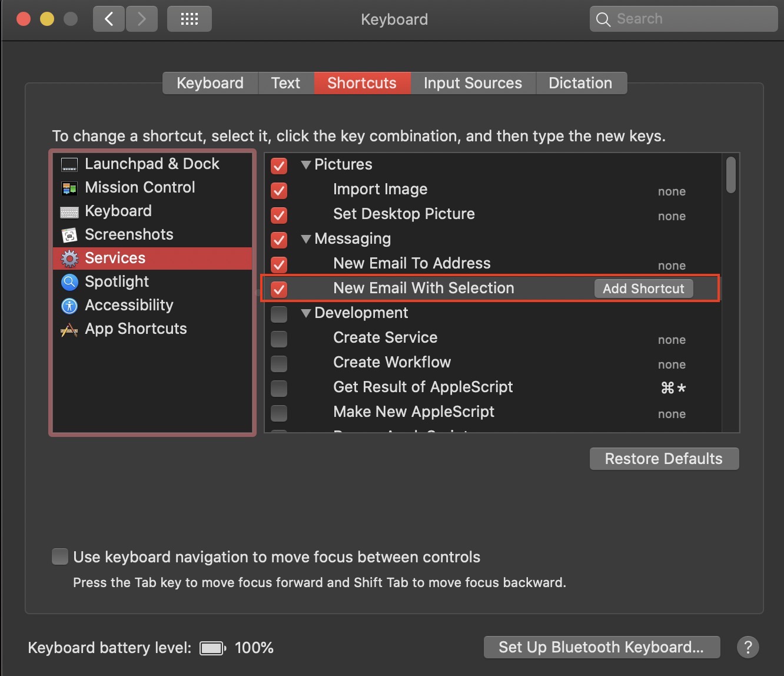
Task: Click the Launchpad & Dock sidebar icon
Action: pos(69,165)
